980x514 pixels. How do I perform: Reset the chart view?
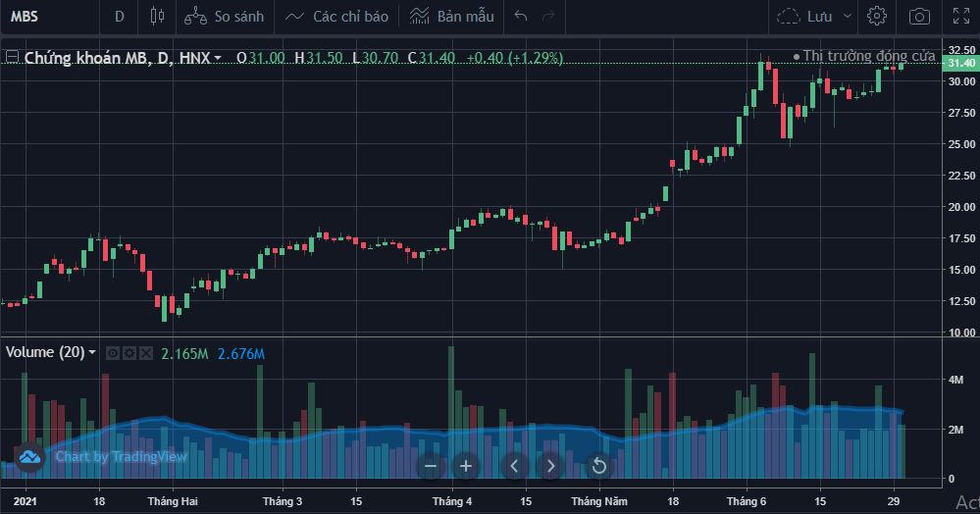pyautogui.click(x=598, y=466)
